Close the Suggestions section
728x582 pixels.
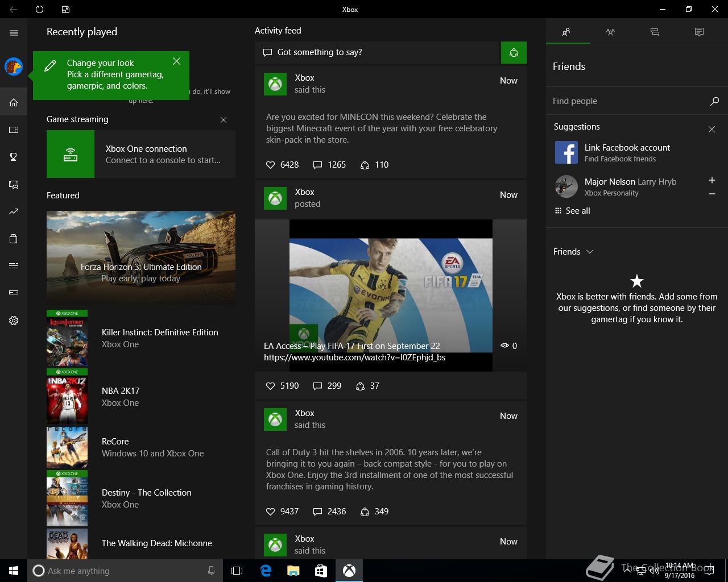coord(712,130)
